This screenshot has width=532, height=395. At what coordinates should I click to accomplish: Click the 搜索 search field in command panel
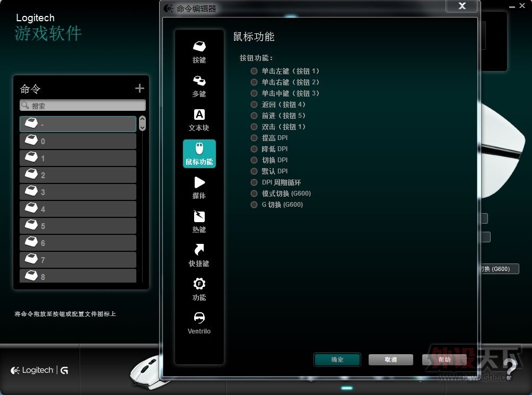pos(83,106)
